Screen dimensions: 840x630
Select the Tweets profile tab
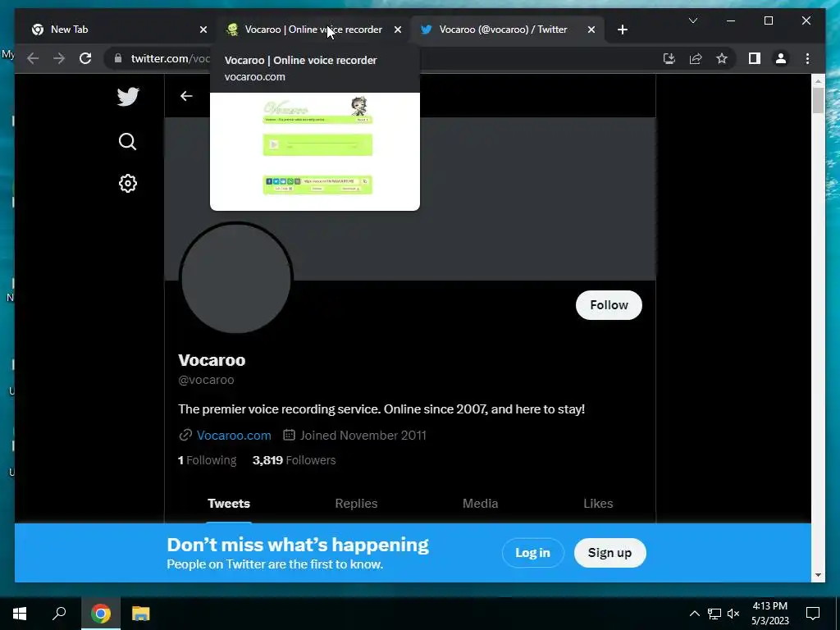pyautogui.click(x=229, y=503)
